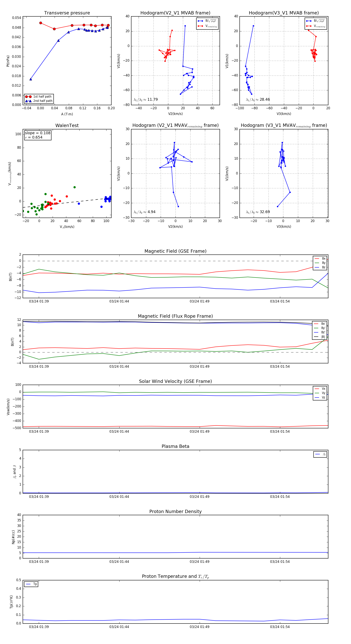This screenshot has height=644, width=351.
Task: Click the 'Pt(nPa)' y-axis label
Action: 8,61
